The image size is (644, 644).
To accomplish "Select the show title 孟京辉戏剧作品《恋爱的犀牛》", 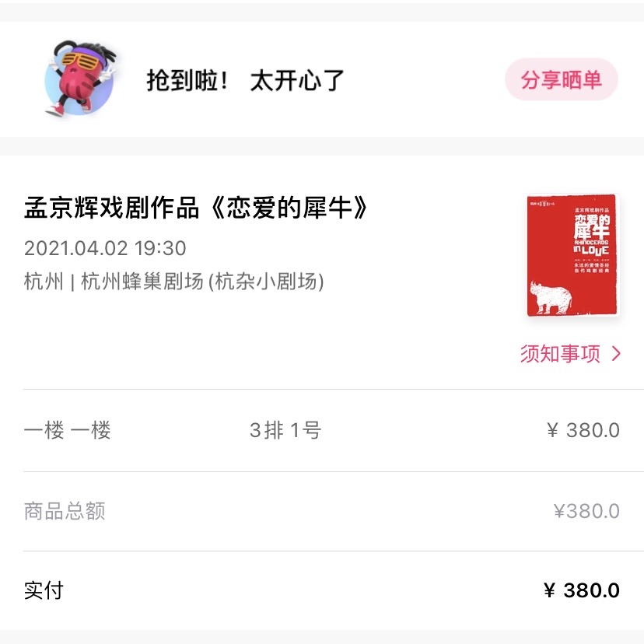I will point(196,207).
